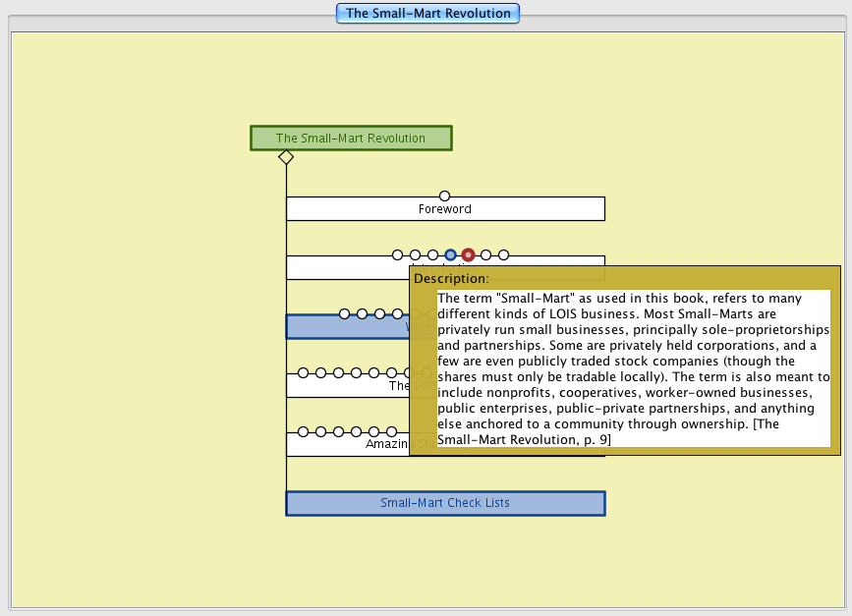The image size is (852, 616).
Task: Select the rightmost circle on the Introduction row
Action: click(x=504, y=255)
